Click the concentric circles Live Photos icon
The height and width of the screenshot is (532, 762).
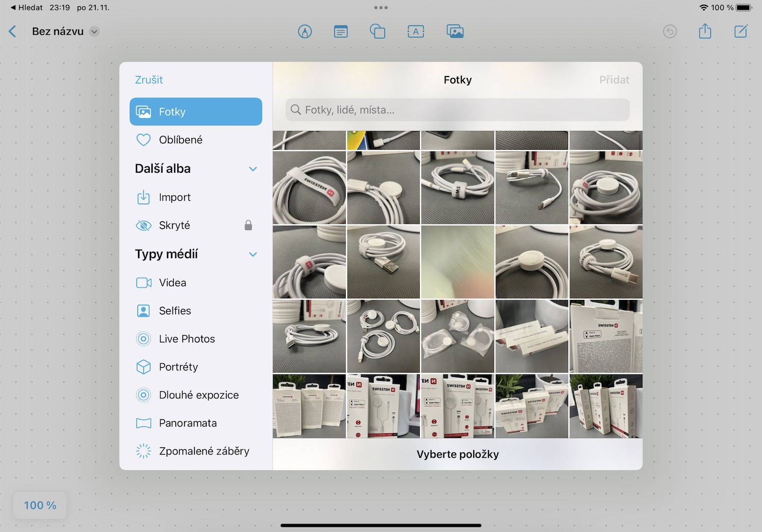[143, 339]
